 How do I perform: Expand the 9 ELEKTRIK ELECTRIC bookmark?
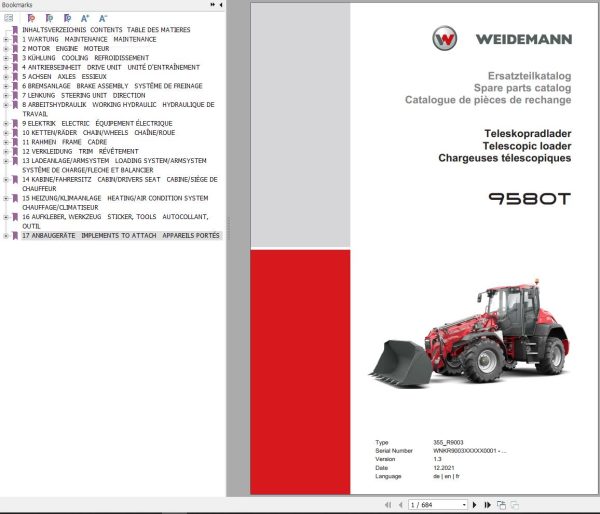6,124
